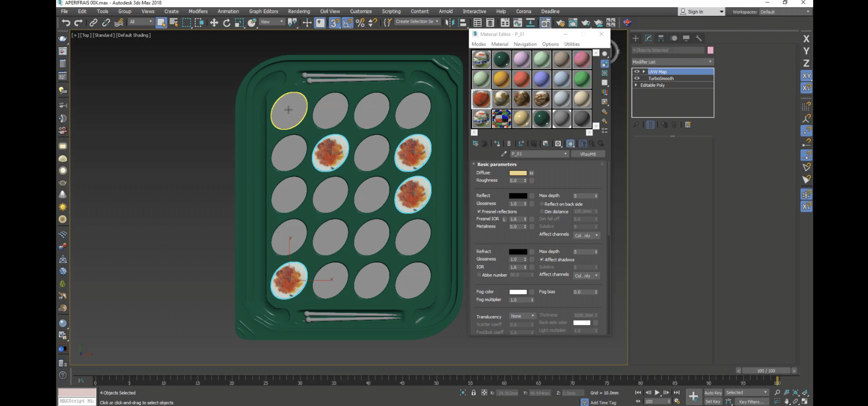Open Select by Name tool
This screenshot has height=406, width=868.
point(174,23)
